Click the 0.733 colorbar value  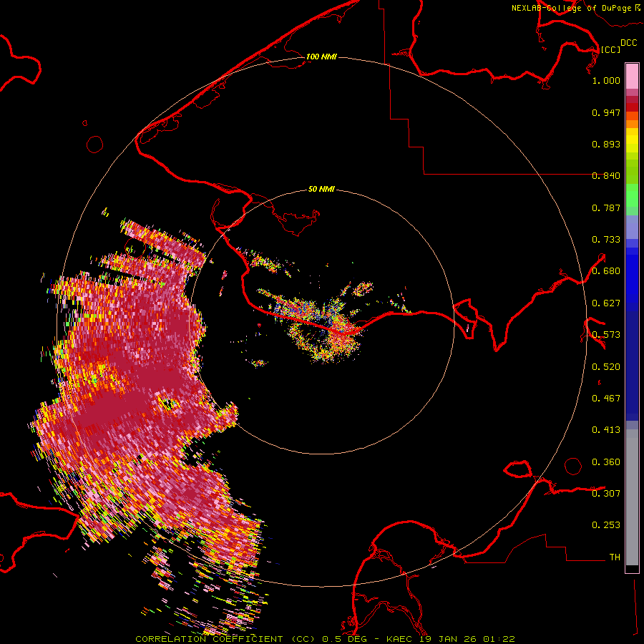click(x=606, y=240)
